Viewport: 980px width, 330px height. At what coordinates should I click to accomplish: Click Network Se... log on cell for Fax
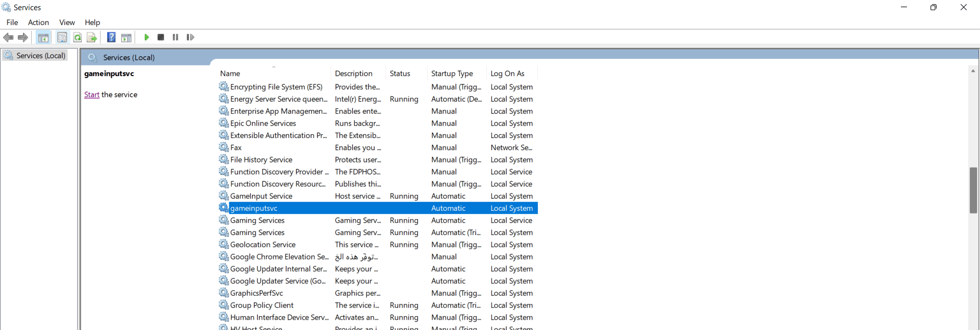pyautogui.click(x=511, y=148)
